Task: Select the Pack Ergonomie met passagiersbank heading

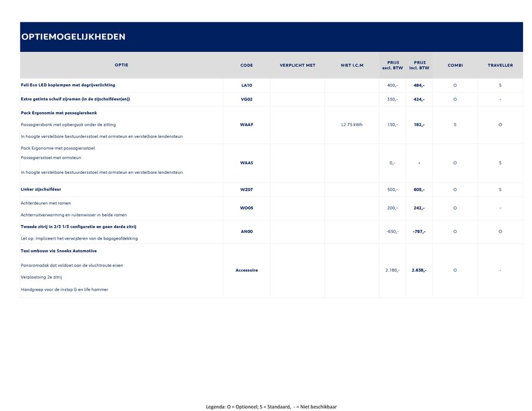Action: pyautogui.click(x=59, y=112)
